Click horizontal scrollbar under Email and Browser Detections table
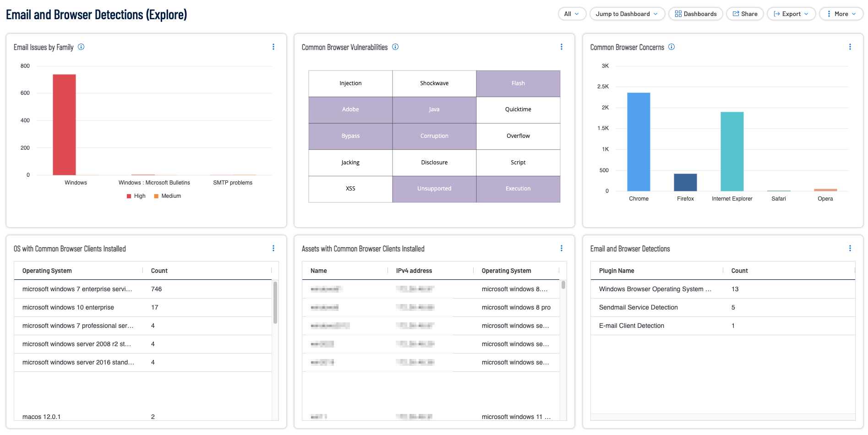This screenshot has height=435, width=868. pos(723,417)
